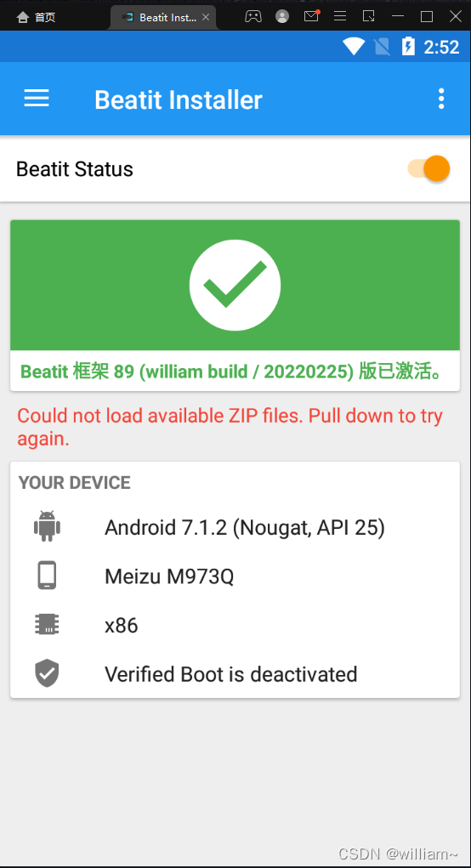Click the Verified Boot shield icon
The height and width of the screenshot is (868, 471).
47,673
